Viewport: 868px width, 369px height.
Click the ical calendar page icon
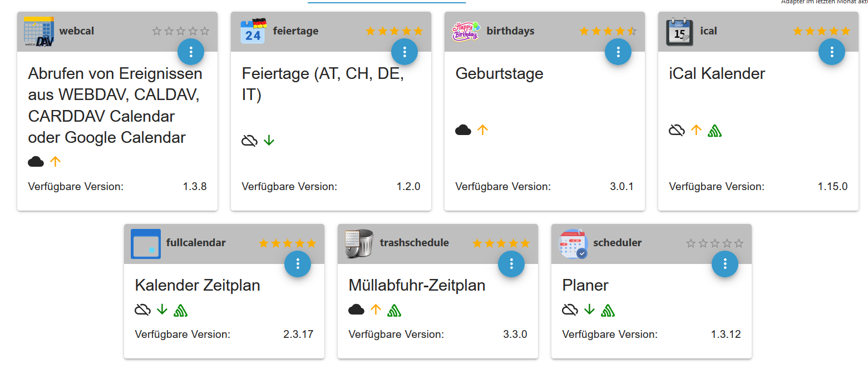pos(679,32)
